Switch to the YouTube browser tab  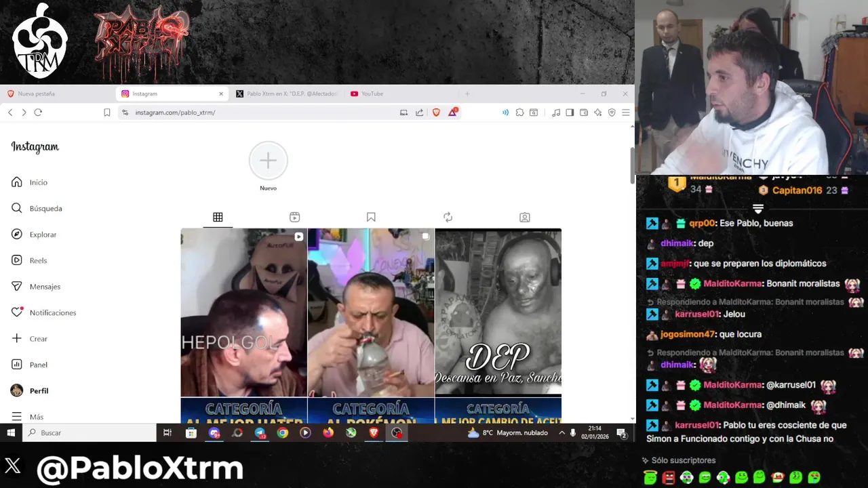[x=400, y=94]
